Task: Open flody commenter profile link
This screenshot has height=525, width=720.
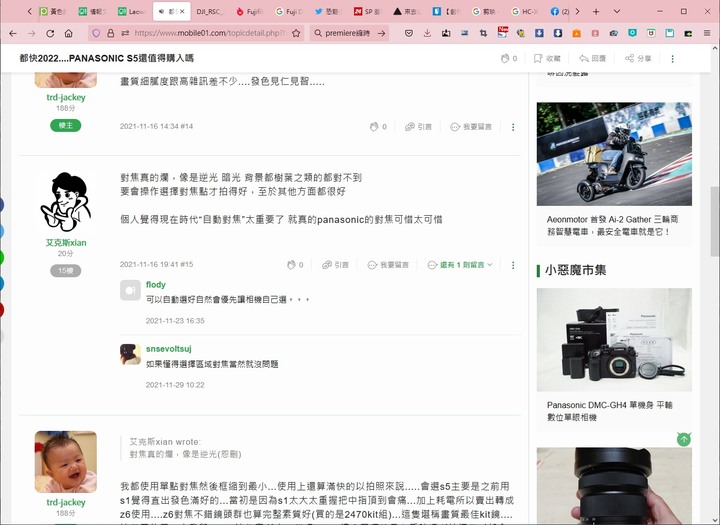Action: tap(156, 285)
